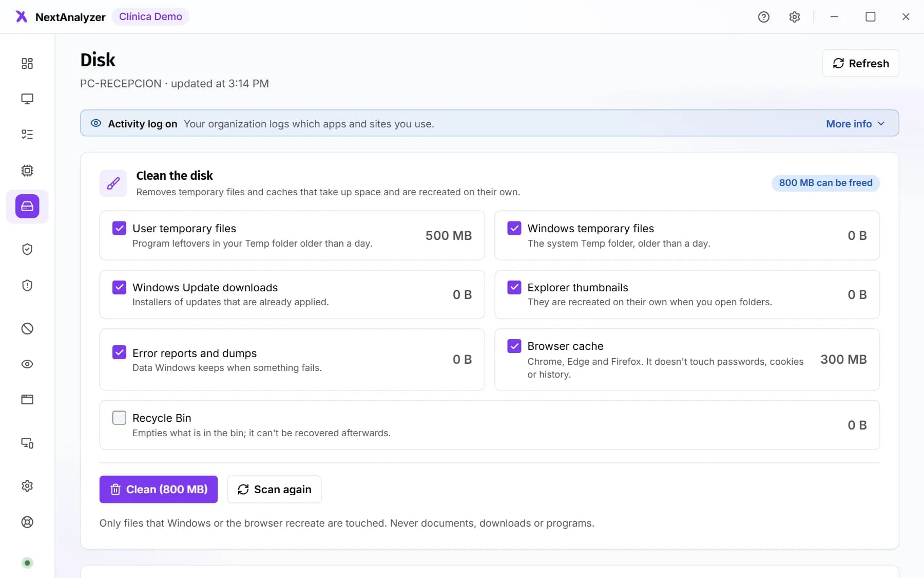
Task: Click the green status dot in sidebar
Action: 28,563
